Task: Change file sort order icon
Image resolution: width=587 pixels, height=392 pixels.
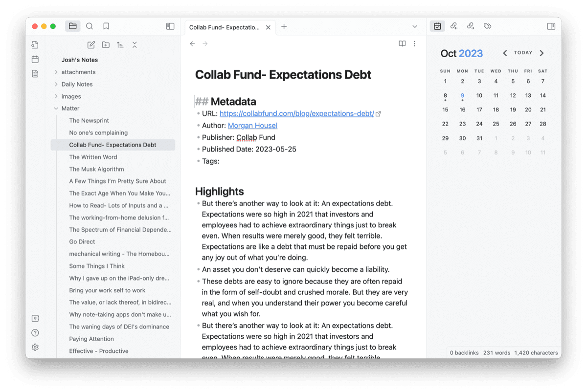Action: click(x=120, y=45)
